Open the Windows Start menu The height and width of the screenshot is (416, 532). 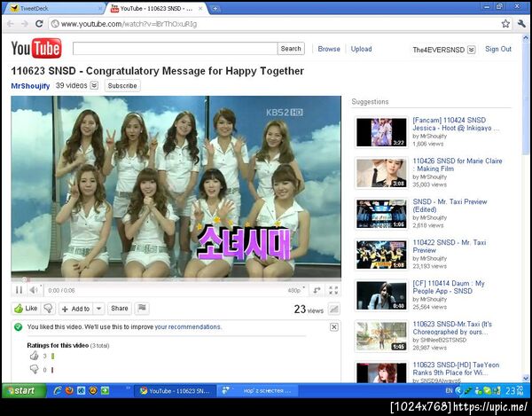(24, 391)
